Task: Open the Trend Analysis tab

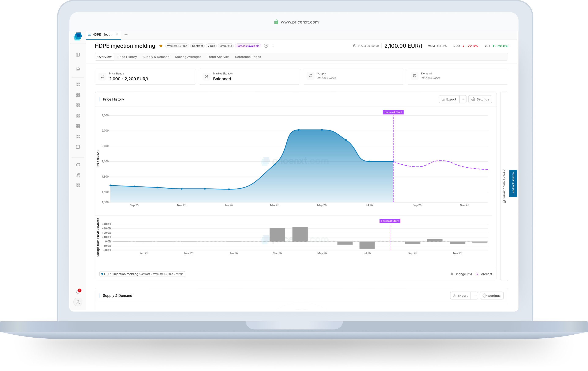Action: 218,57
